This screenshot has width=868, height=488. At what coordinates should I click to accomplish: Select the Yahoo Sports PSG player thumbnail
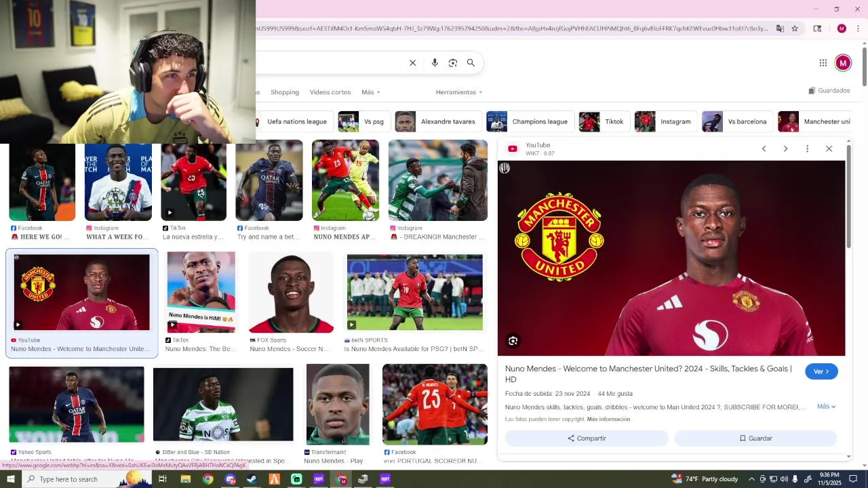tap(77, 405)
